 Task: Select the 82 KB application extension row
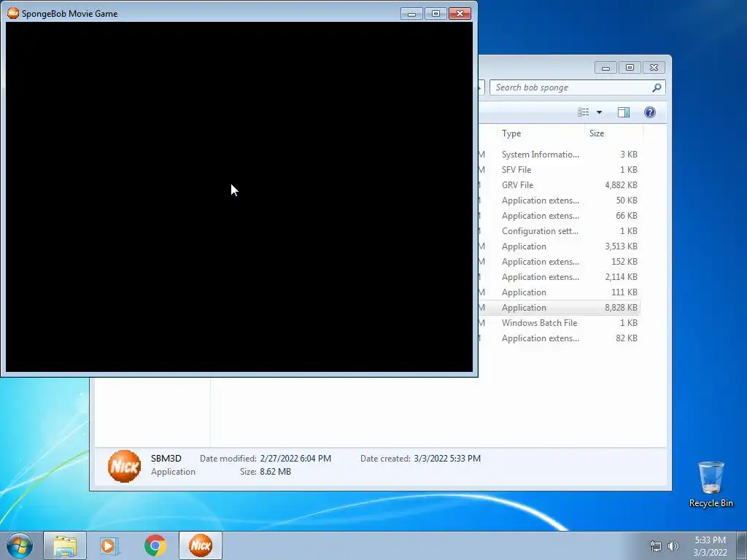click(x=559, y=338)
